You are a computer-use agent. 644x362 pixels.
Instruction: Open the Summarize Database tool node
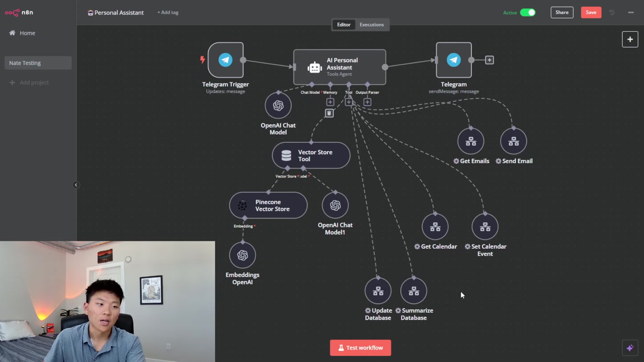[x=414, y=291]
